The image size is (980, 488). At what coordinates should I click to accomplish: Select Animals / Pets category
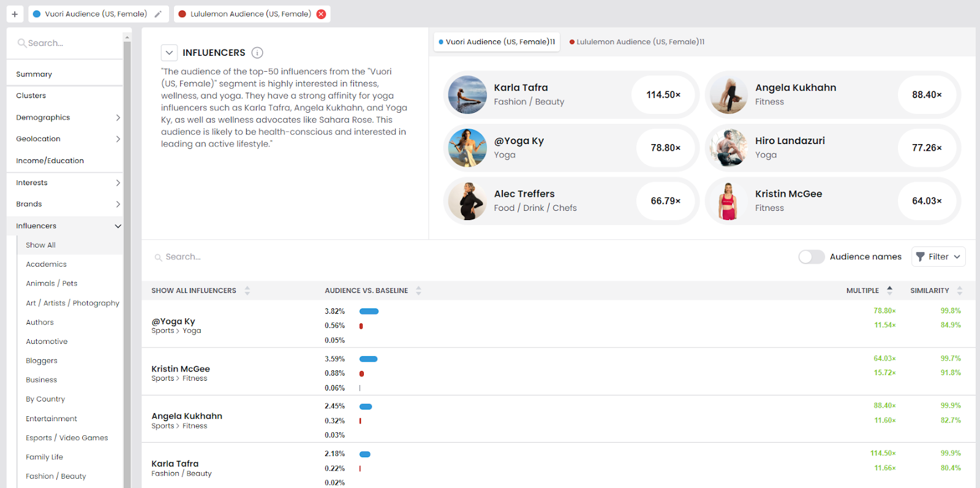click(x=51, y=283)
